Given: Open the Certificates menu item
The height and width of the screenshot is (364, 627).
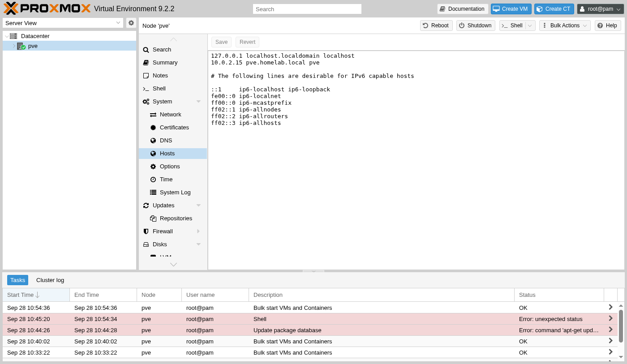Looking at the screenshot, I should [x=173, y=128].
